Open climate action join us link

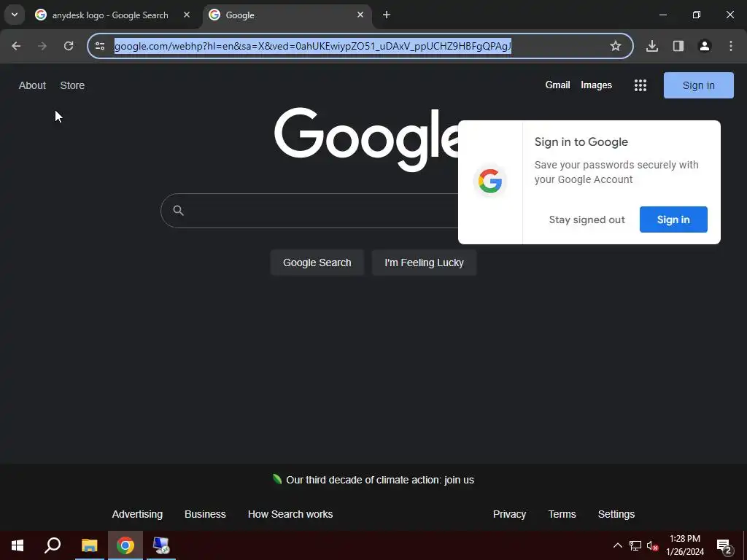[x=380, y=480]
